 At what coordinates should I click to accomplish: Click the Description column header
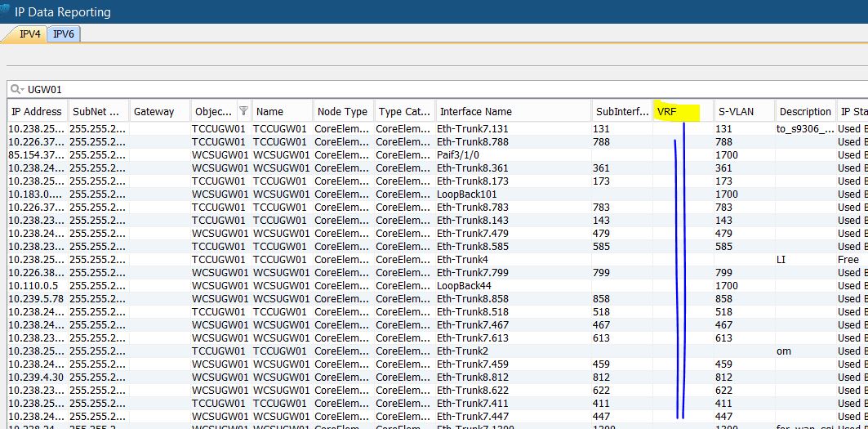click(804, 111)
